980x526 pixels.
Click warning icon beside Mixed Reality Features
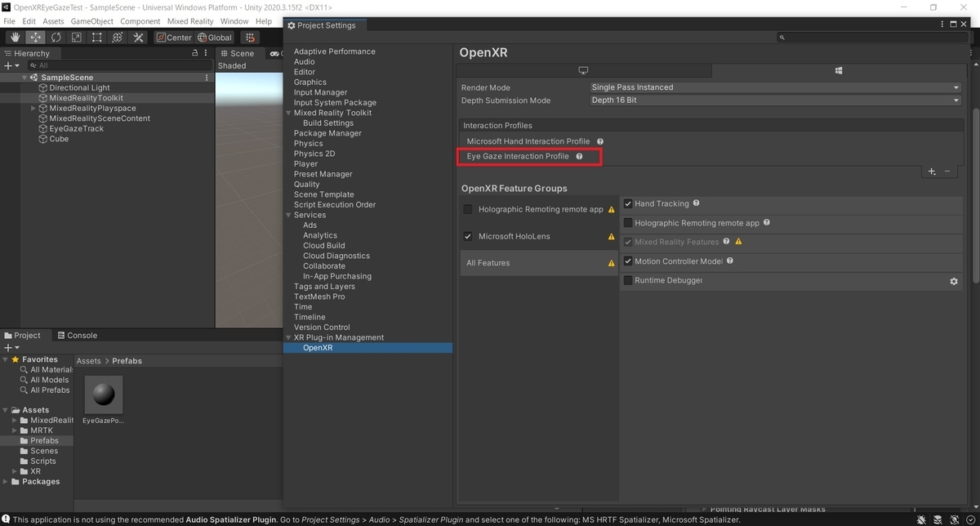tap(739, 242)
